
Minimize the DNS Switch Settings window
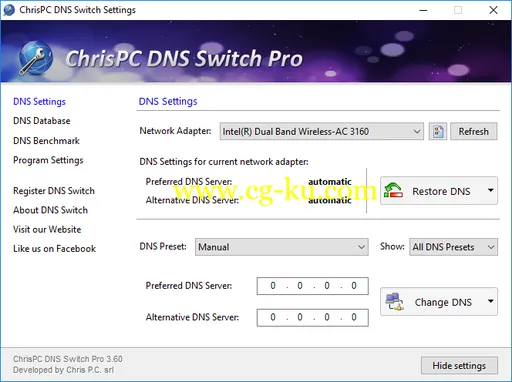423,10
